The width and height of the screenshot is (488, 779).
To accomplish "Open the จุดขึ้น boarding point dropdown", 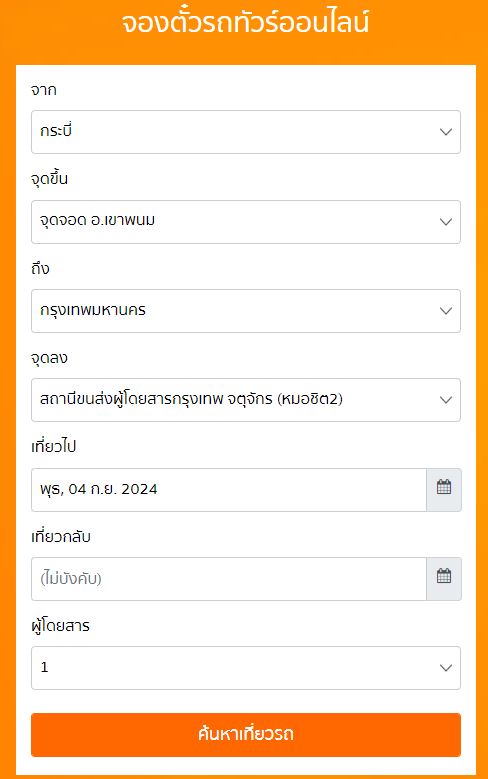I will click(246, 222).
